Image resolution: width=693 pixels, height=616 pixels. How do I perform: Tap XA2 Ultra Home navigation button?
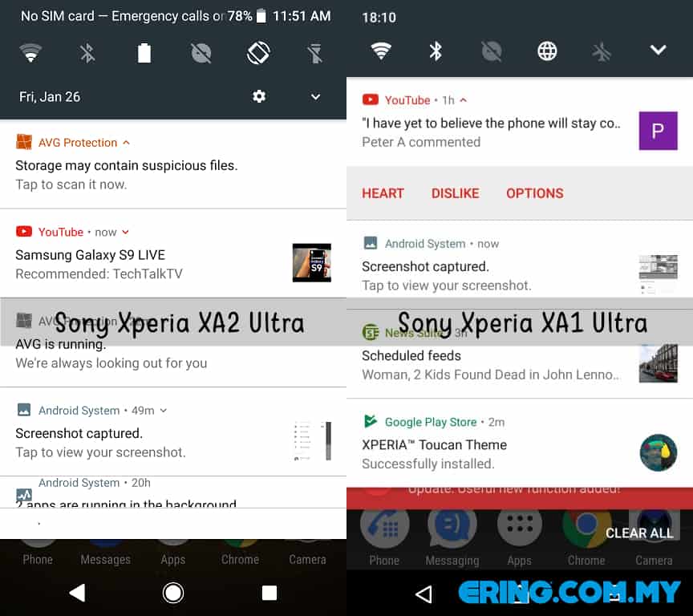pos(172,593)
